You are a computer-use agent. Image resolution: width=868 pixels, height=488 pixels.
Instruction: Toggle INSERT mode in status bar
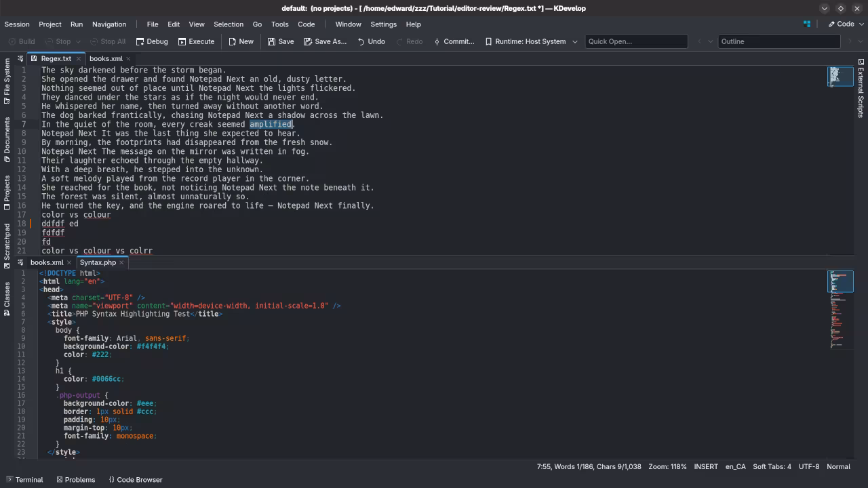pyautogui.click(x=706, y=466)
